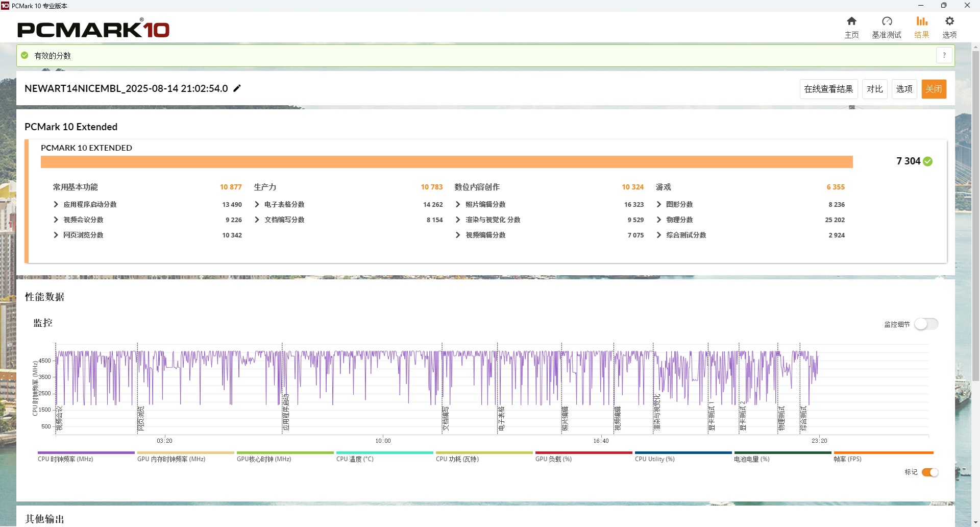This screenshot has width=980, height=527.
Task: Click the 游戏 score 6 355
Action: (836, 187)
